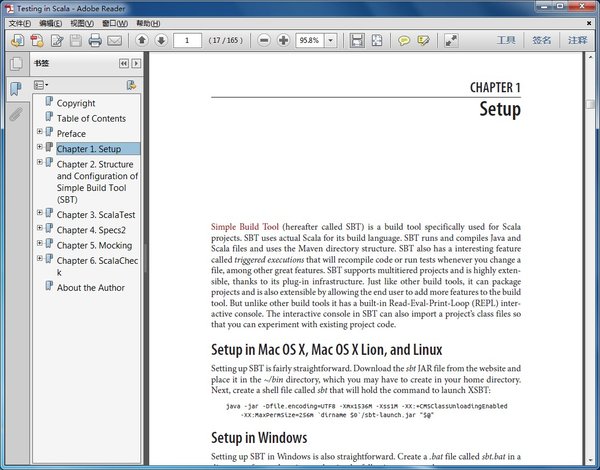Click the new bookmark icon
The height and width of the screenshot is (470, 600).
point(131,85)
